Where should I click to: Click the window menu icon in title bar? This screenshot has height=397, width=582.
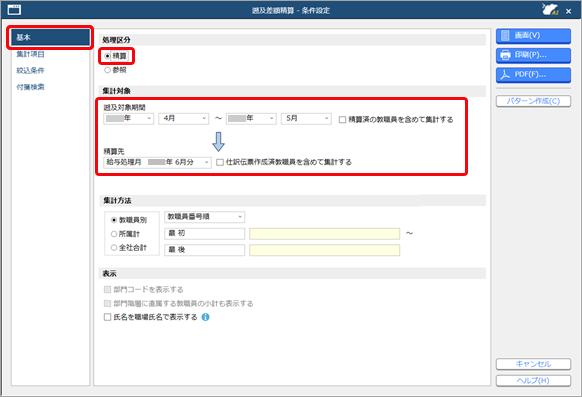[x=14, y=10]
